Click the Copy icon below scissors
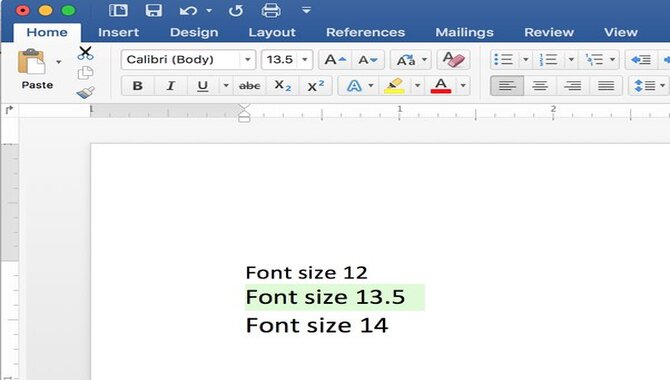670x380 pixels. 85,73
